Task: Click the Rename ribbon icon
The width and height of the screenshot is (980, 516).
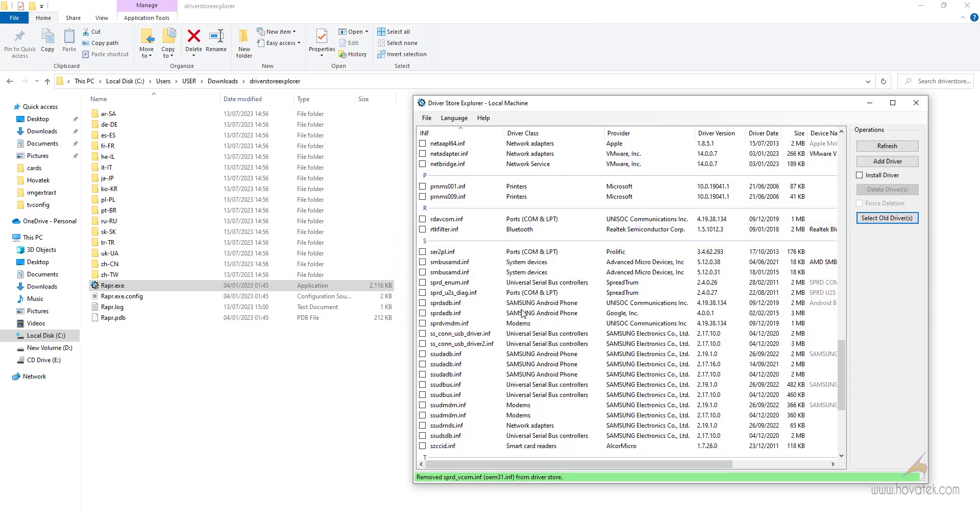Action: tap(216, 36)
